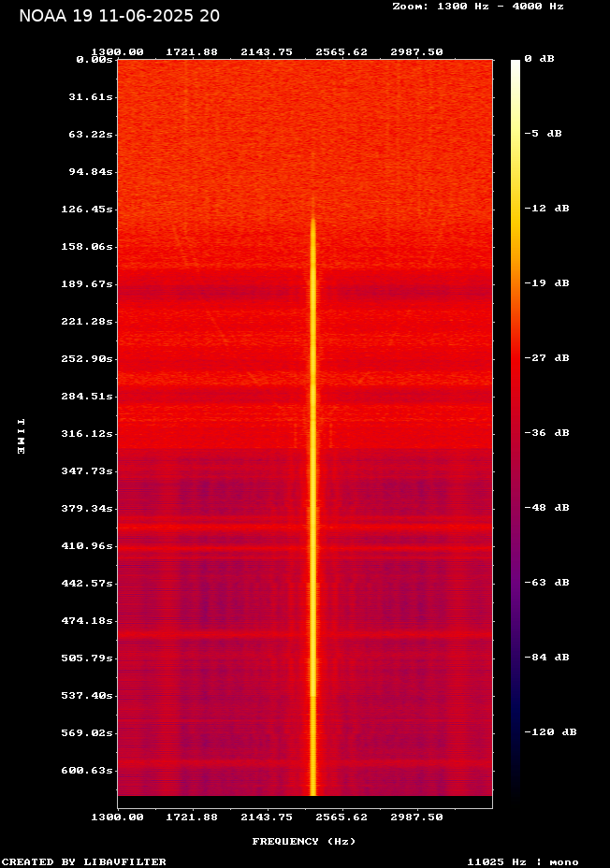Click the 0 dB color scale label
Image resolution: width=610 pixels, height=868 pixels.
click(x=539, y=59)
